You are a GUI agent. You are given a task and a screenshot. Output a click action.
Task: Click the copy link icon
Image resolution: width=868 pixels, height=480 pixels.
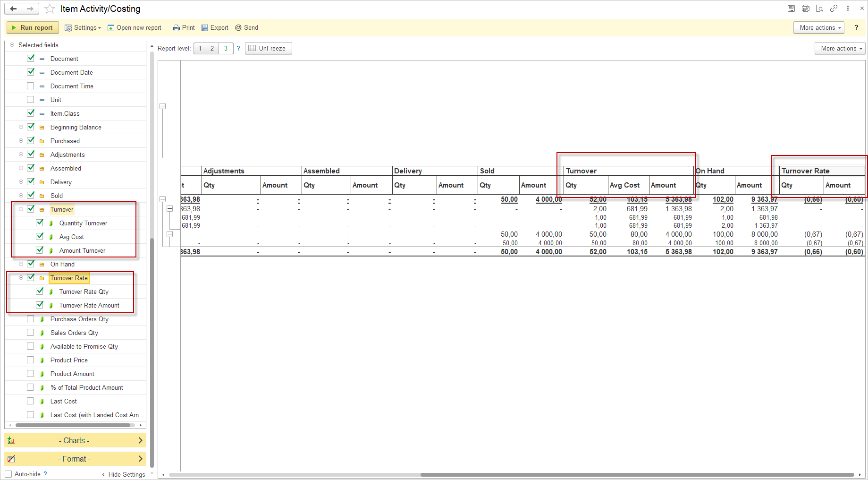tap(834, 9)
